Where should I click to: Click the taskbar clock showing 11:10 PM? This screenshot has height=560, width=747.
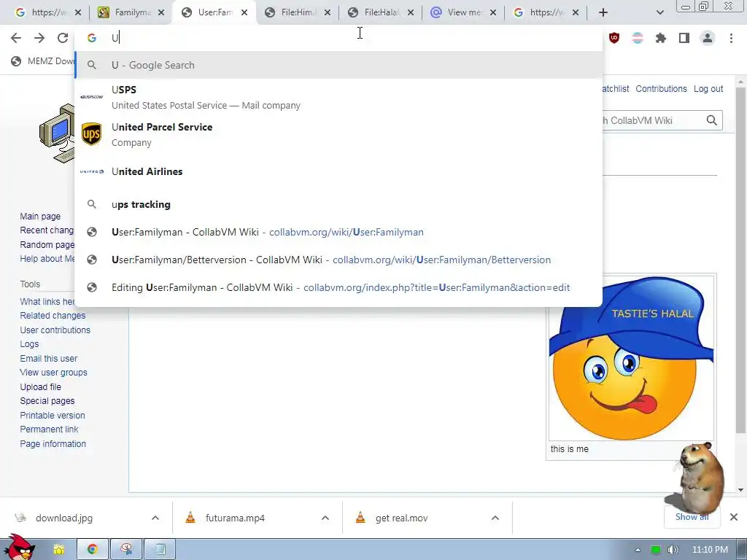[x=710, y=550]
